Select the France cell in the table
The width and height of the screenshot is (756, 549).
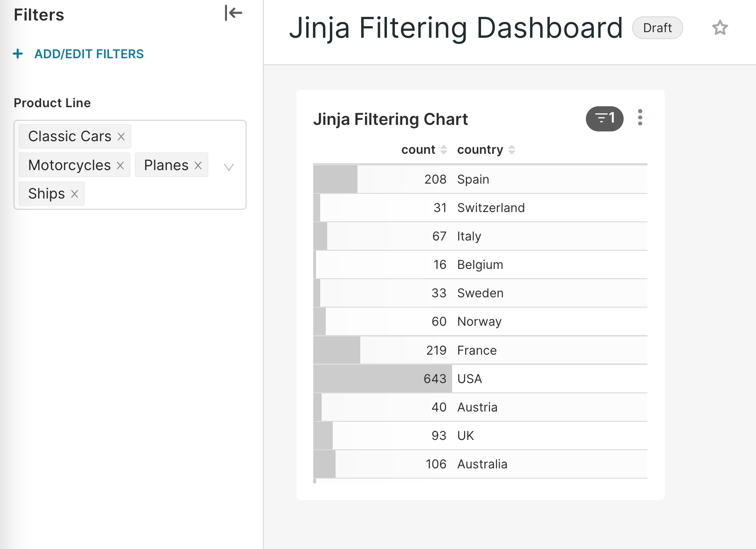(x=477, y=350)
